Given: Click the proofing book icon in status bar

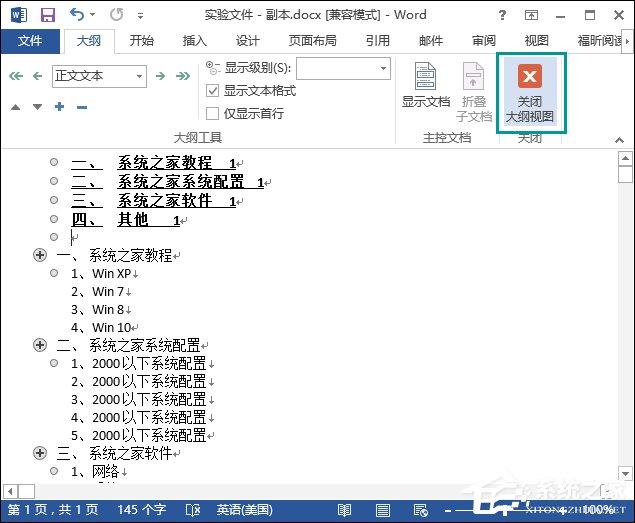Looking at the screenshot, I should [193, 510].
